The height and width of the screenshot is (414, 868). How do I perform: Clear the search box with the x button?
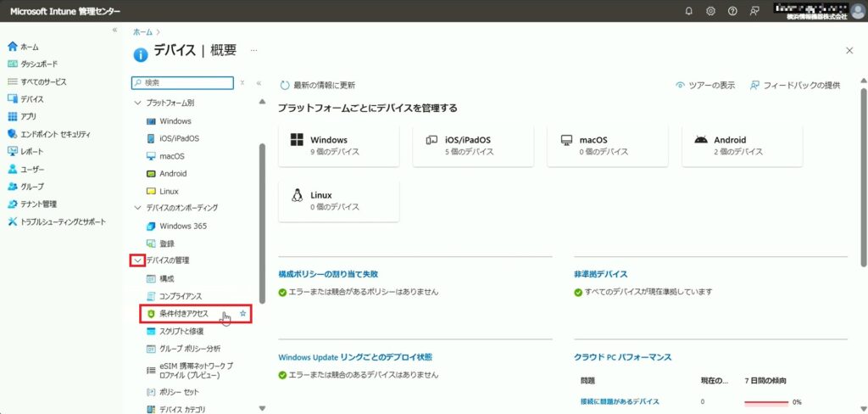coord(242,82)
